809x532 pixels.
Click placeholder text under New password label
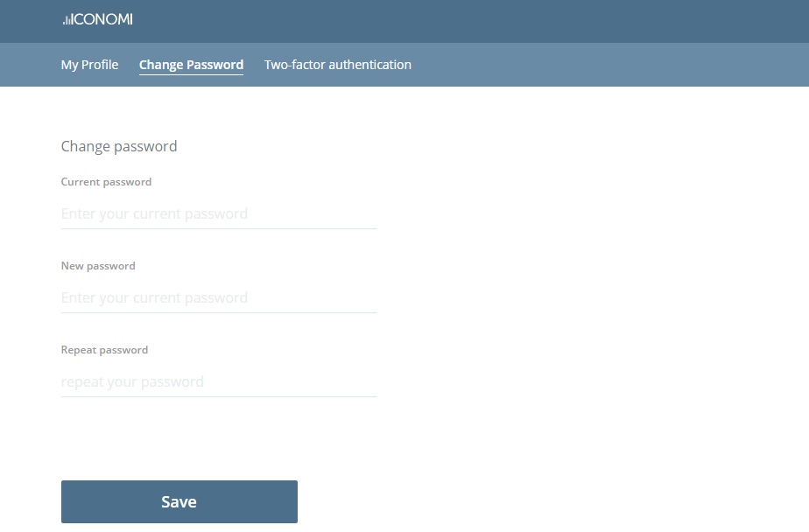(154, 298)
